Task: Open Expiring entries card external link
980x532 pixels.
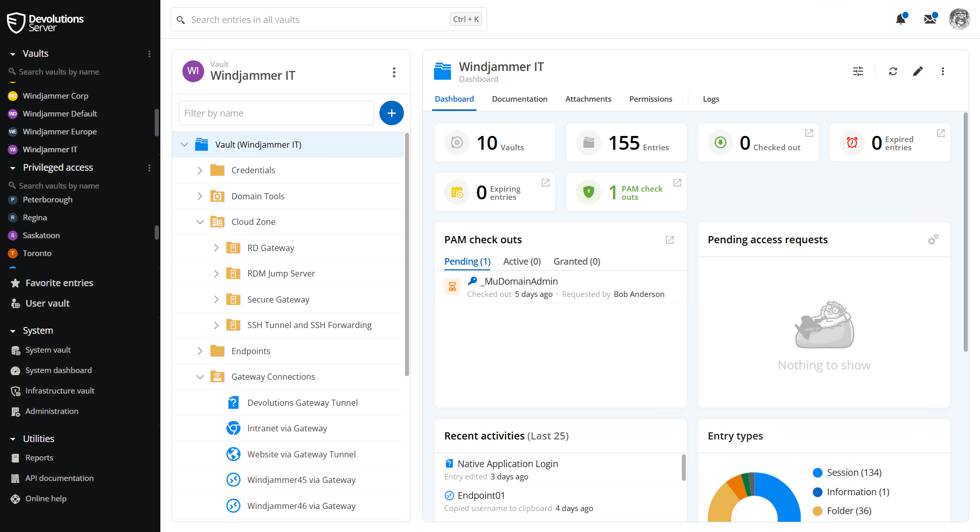Action: coord(545,182)
